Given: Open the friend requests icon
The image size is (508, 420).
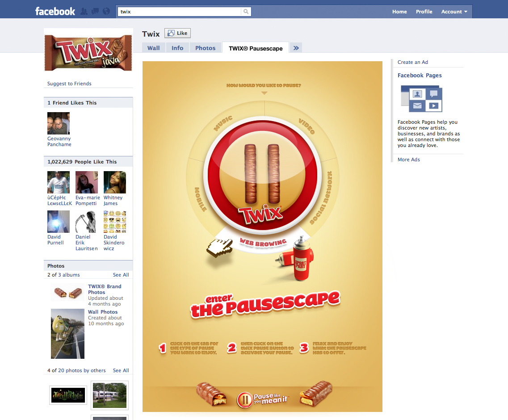Looking at the screenshot, I should point(84,11).
